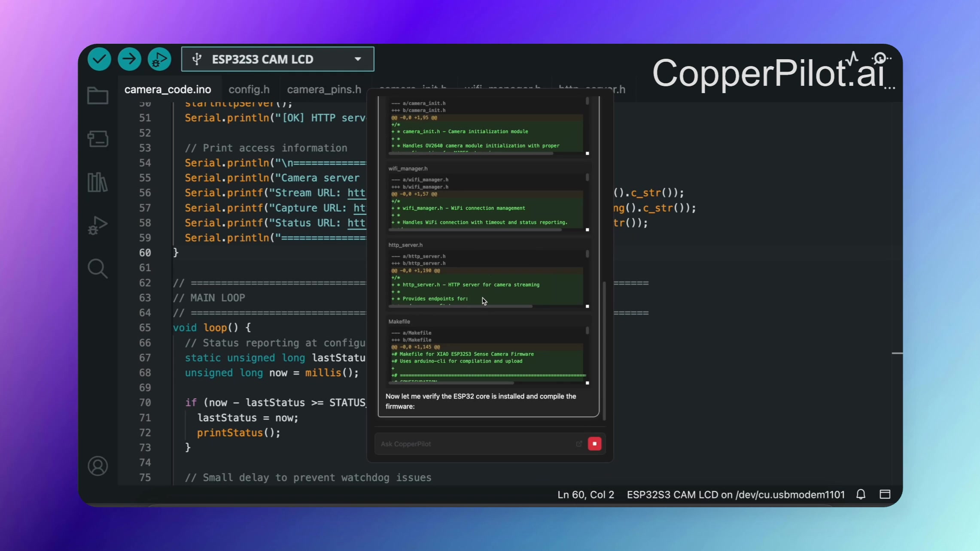Click the "lastStatus = now;" statement
The height and width of the screenshot is (551, 980).
(248, 418)
